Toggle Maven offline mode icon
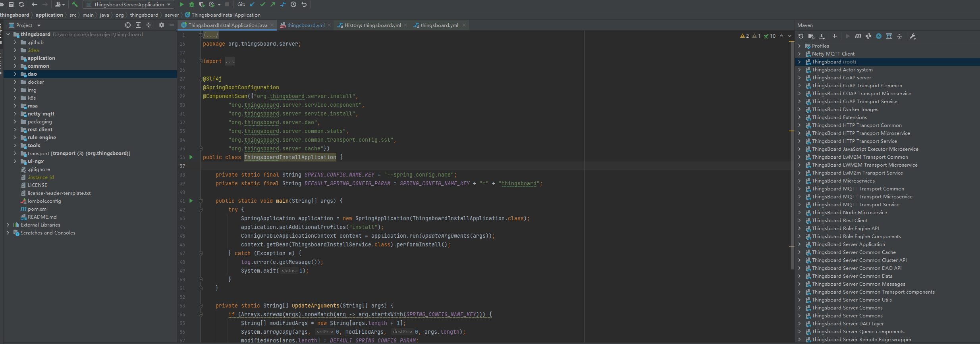980x344 pixels. [x=868, y=36]
